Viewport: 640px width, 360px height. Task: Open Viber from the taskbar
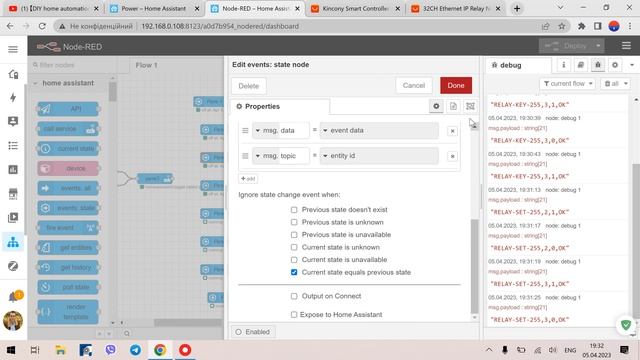pyautogui.click(x=110, y=350)
